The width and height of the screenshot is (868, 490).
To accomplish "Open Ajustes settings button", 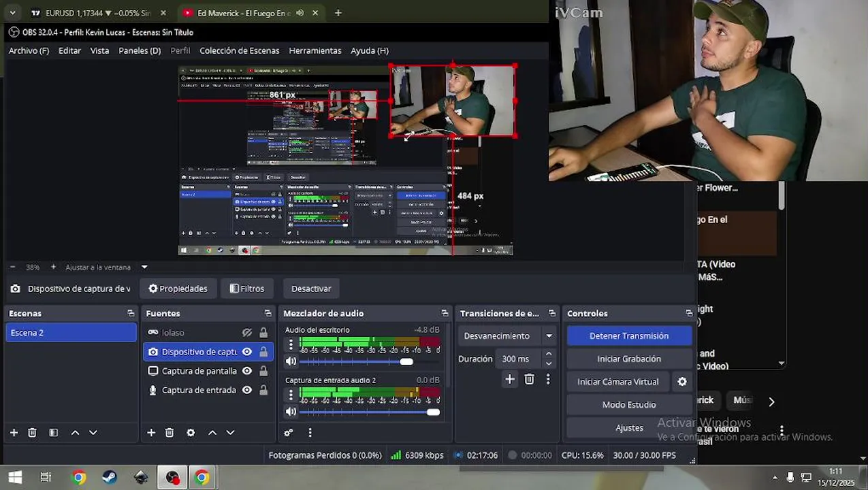I will click(x=629, y=428).
